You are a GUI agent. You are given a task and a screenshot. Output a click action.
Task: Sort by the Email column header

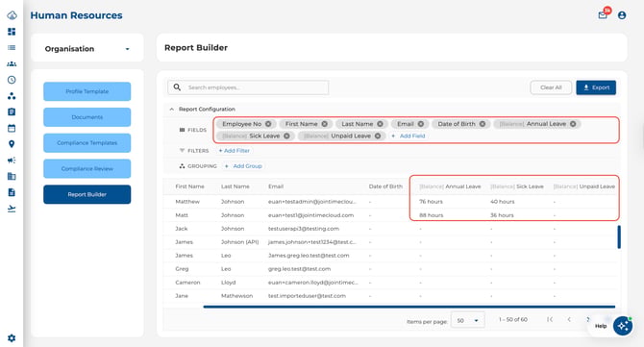pos(276,186)
